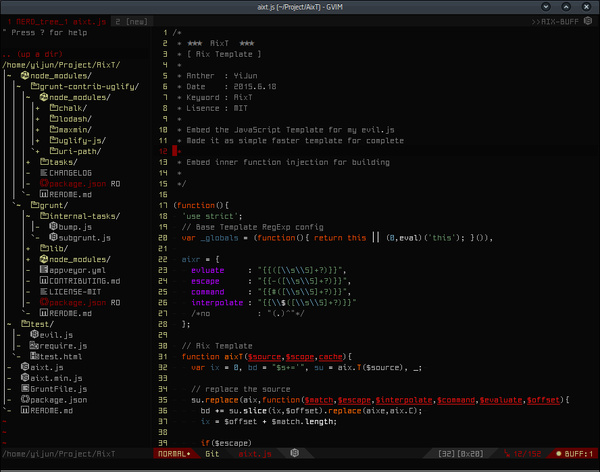Open the tree root path /home/yijun/Project/AixT/
600x472 pixels.
point(61,65)
